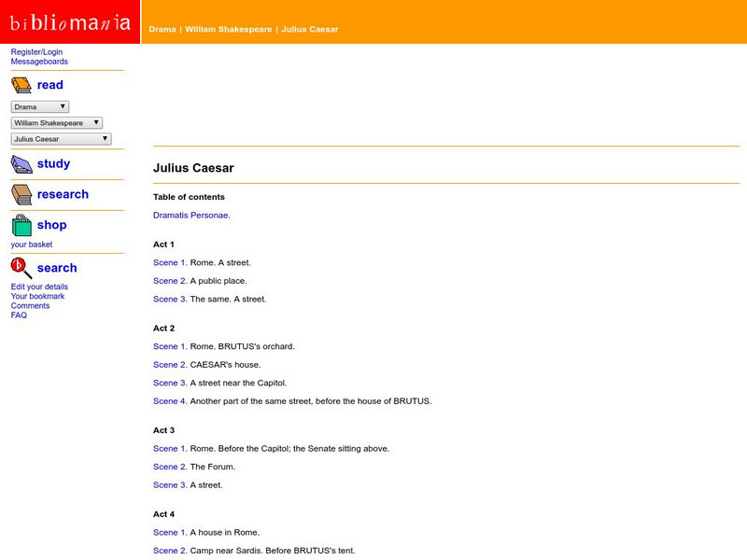View your basket link
This screenshot has height=560, width=747.
32,245
